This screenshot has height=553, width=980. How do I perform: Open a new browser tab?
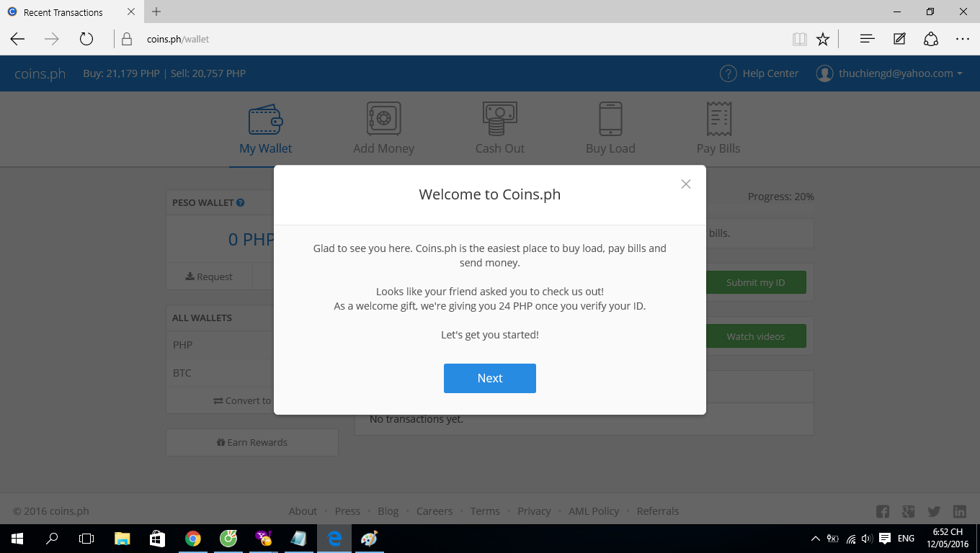(x=156, y=12)
